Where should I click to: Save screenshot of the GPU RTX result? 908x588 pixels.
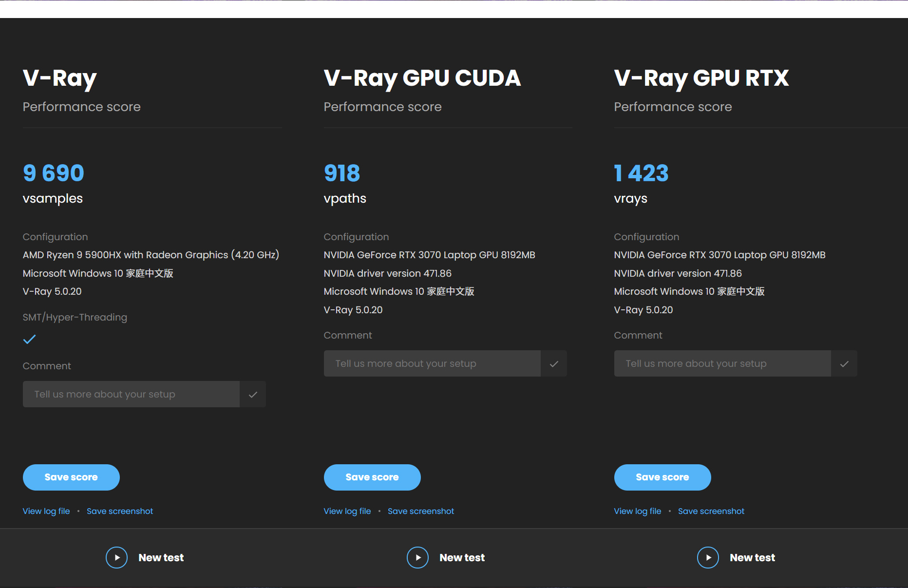pos(711,511)
